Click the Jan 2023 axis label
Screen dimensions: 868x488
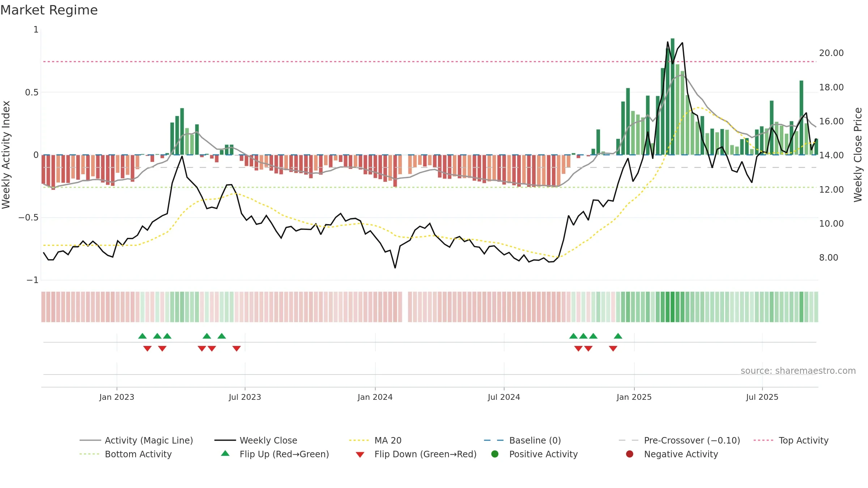click(117, 397)
